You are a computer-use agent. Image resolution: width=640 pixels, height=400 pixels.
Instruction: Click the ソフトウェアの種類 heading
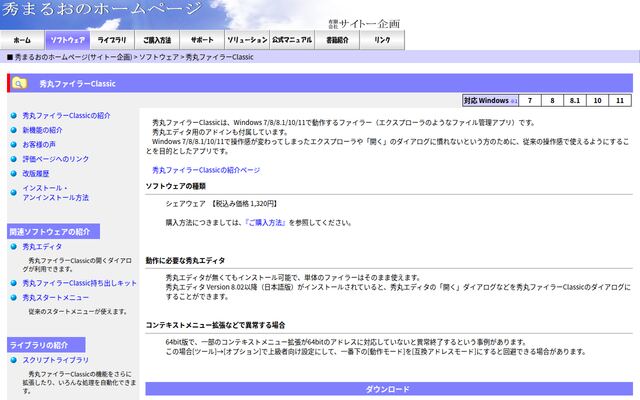point(176,186)
